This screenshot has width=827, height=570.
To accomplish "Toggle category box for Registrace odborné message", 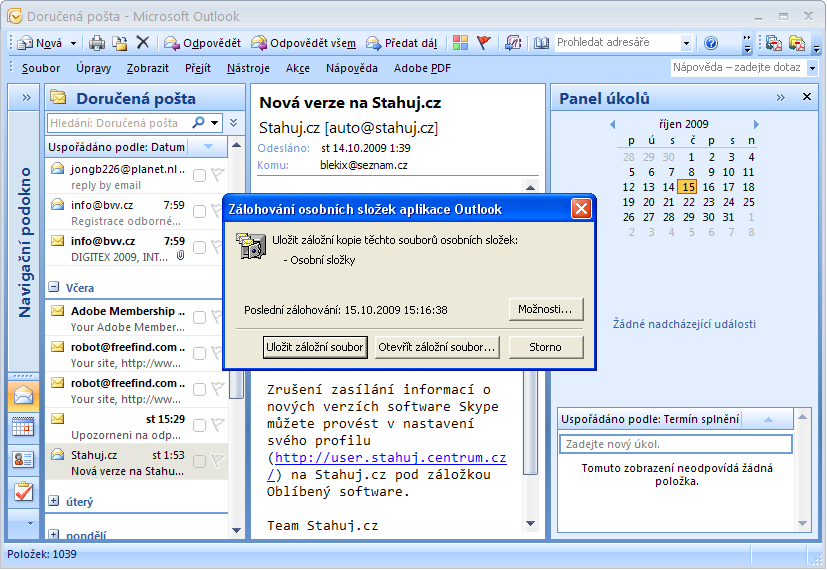I will [199, 211].
